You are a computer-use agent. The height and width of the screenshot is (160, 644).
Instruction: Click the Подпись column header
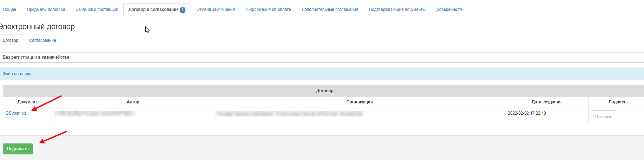[617, 102]
